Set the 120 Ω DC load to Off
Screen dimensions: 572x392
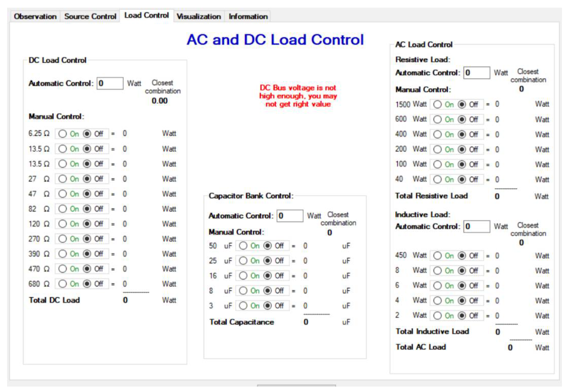click(87, 224)
